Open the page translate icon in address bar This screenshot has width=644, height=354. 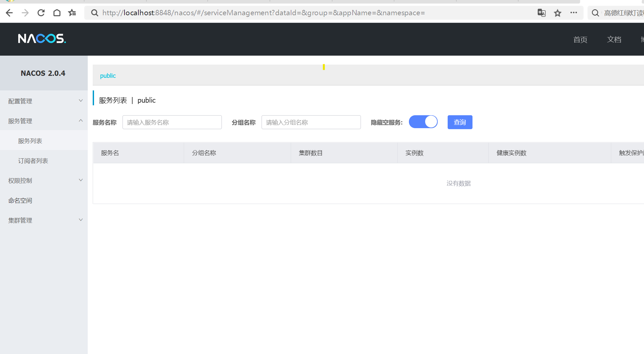pos(542,13)
